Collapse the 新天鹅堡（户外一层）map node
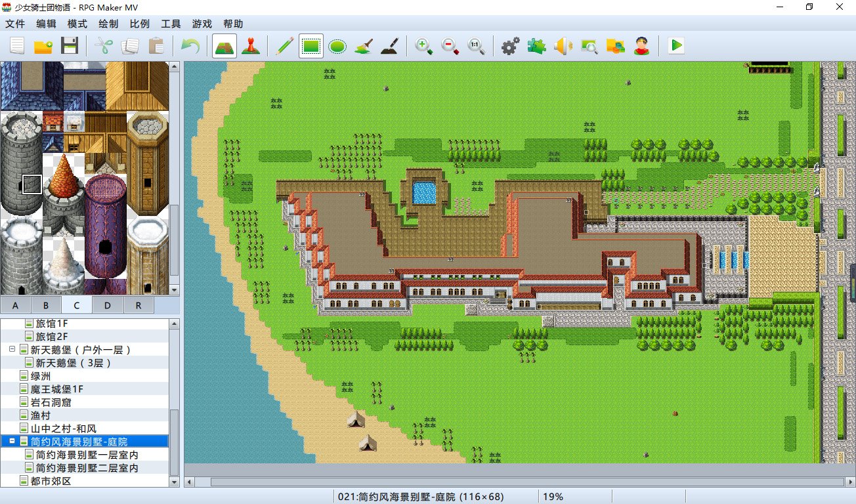 click(12, 350)
